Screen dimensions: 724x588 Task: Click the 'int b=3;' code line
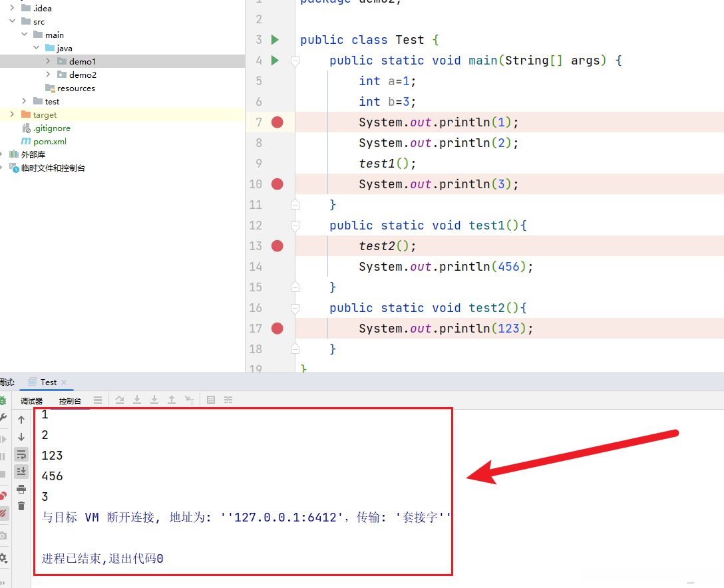pos(388,102)
